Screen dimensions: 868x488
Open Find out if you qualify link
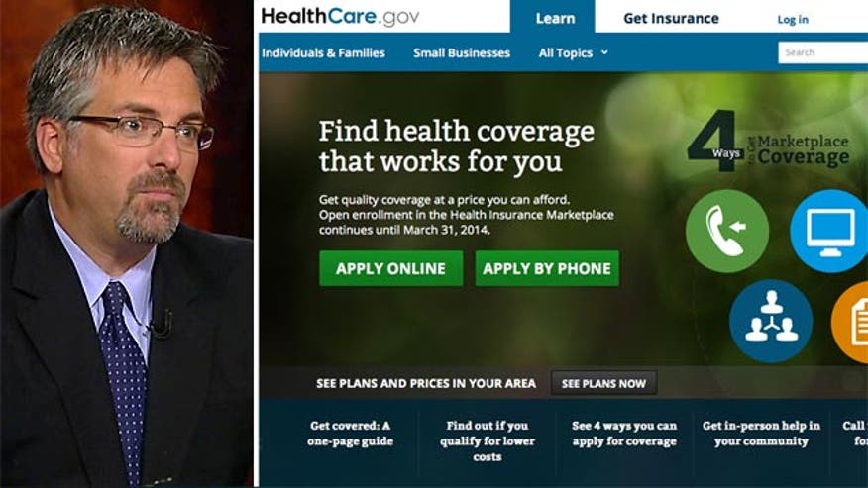click(488, 440)
